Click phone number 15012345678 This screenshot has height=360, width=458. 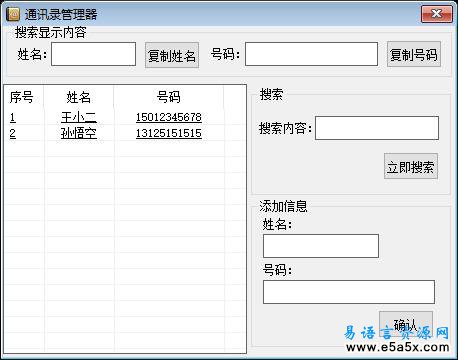point(169,117)
